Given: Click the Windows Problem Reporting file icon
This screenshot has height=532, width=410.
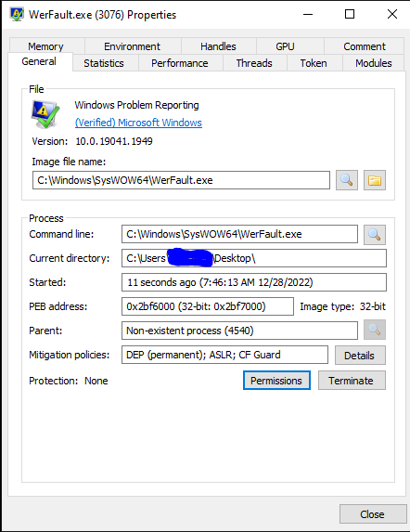Looking at the screenshot, I should (x=45, y=114).
